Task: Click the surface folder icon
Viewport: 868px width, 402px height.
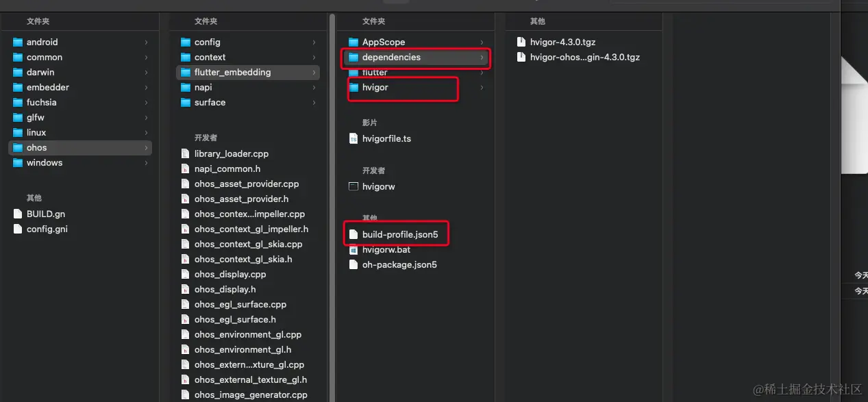Action: [x=186, y=102]
